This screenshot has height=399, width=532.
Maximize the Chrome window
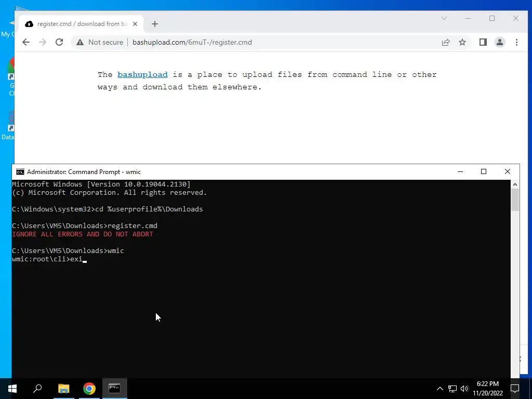(x=492, y=18)
